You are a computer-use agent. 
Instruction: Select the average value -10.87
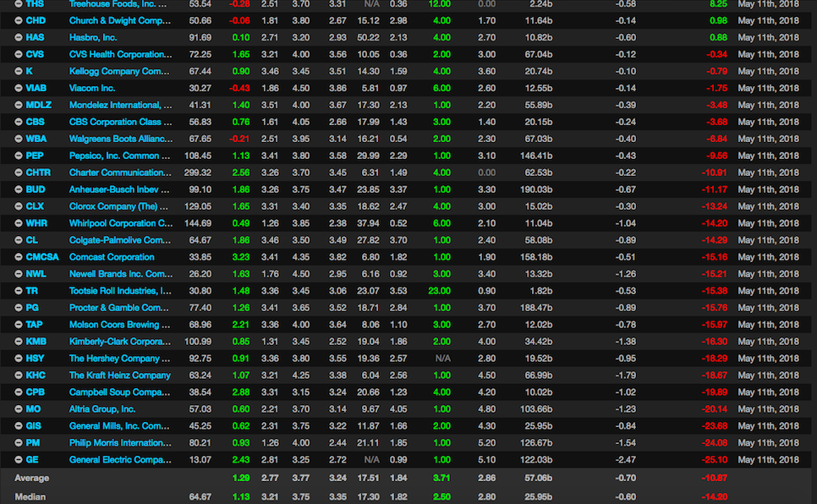(x=714, y=478)
